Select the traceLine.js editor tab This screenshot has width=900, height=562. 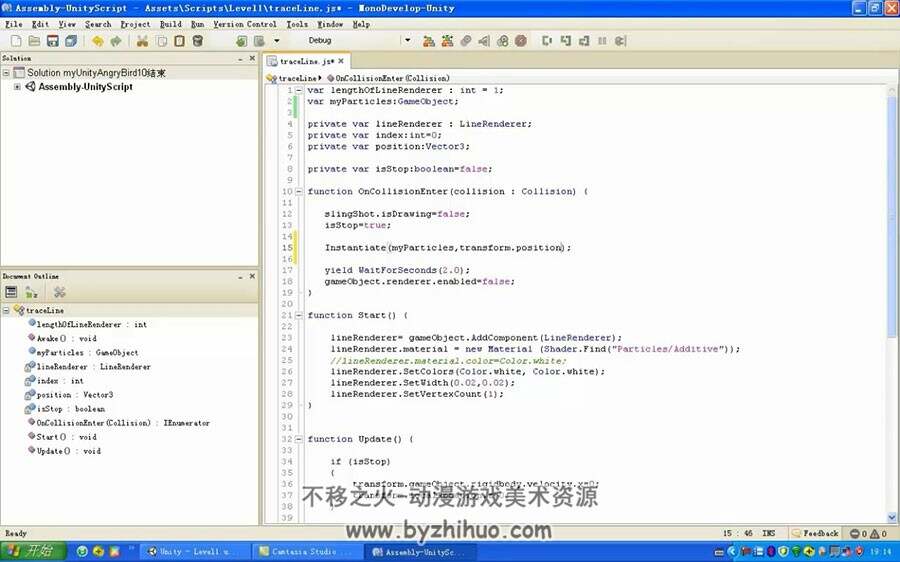[x=307, y=61]
